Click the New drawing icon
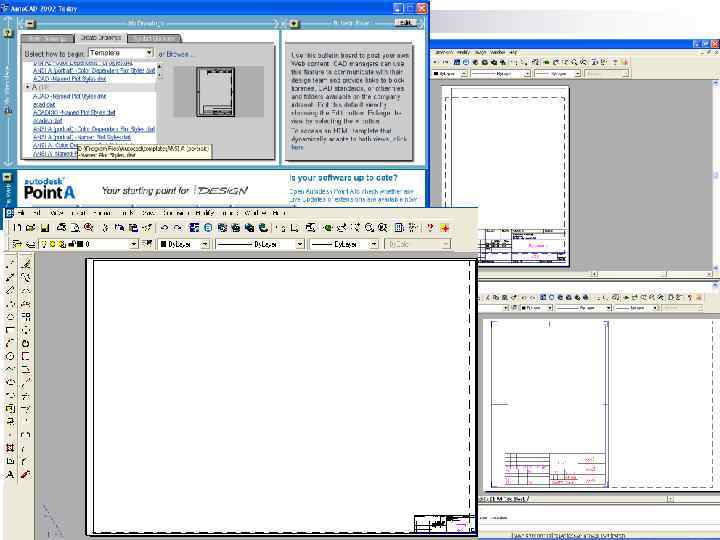720x540 pixels. point(17,227)
